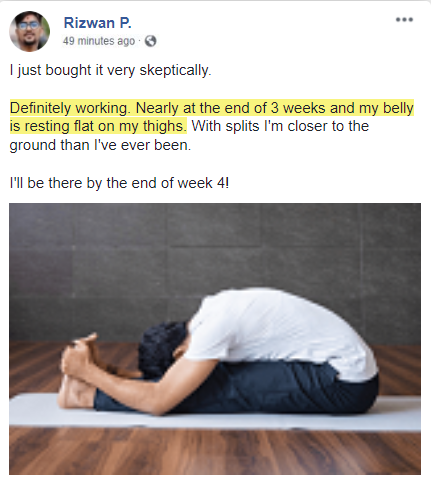This screenshot has width=431, height=480.
Task: Open Rizwan P.'s profile picture
Action: point(29,31)
